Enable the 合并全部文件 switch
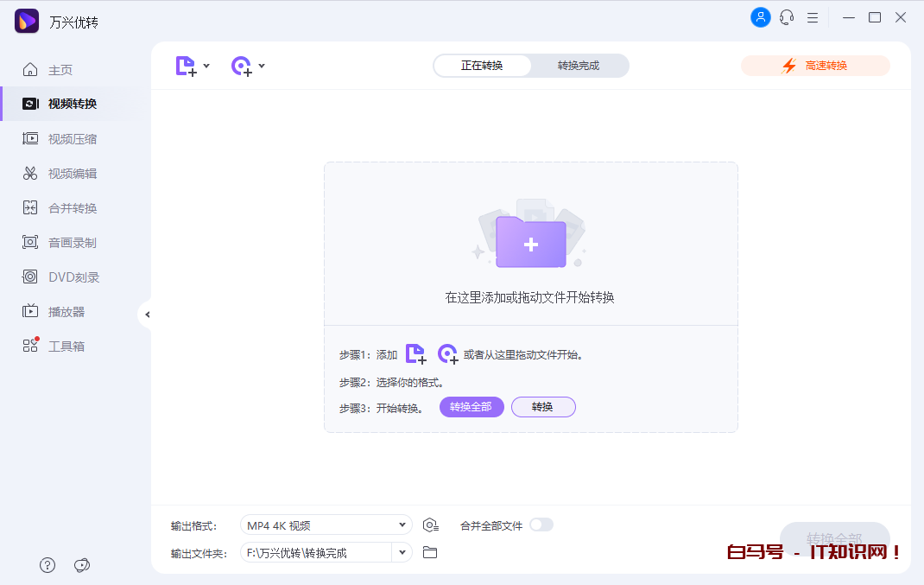 tap(541, 525)
